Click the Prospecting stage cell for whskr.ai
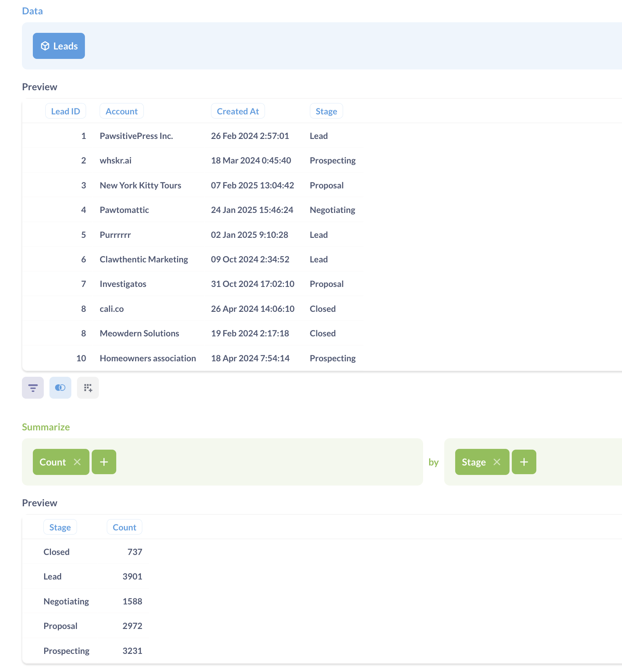 coord(333,160)
